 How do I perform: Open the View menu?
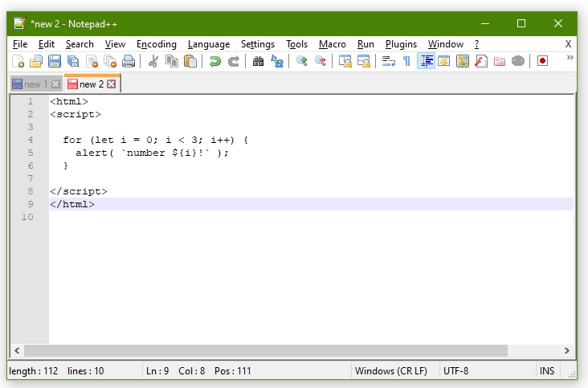pos(115,44)
